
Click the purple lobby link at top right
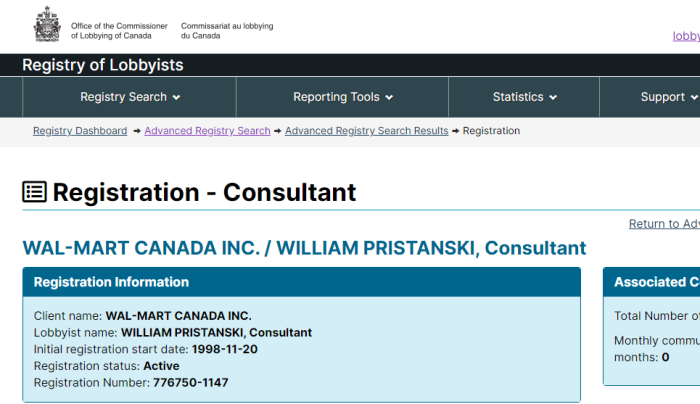pos(686,36)
